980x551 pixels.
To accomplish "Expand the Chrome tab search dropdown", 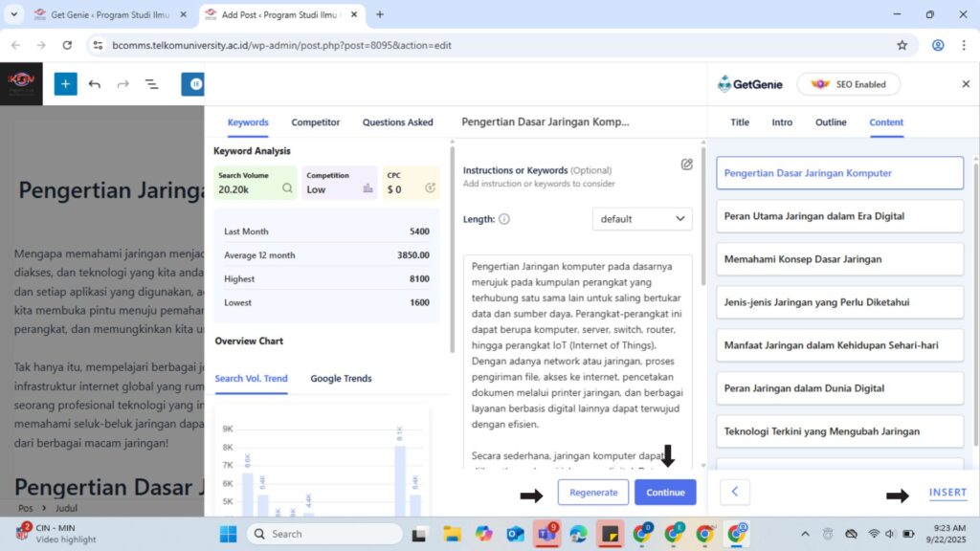I will coord(13,14).
